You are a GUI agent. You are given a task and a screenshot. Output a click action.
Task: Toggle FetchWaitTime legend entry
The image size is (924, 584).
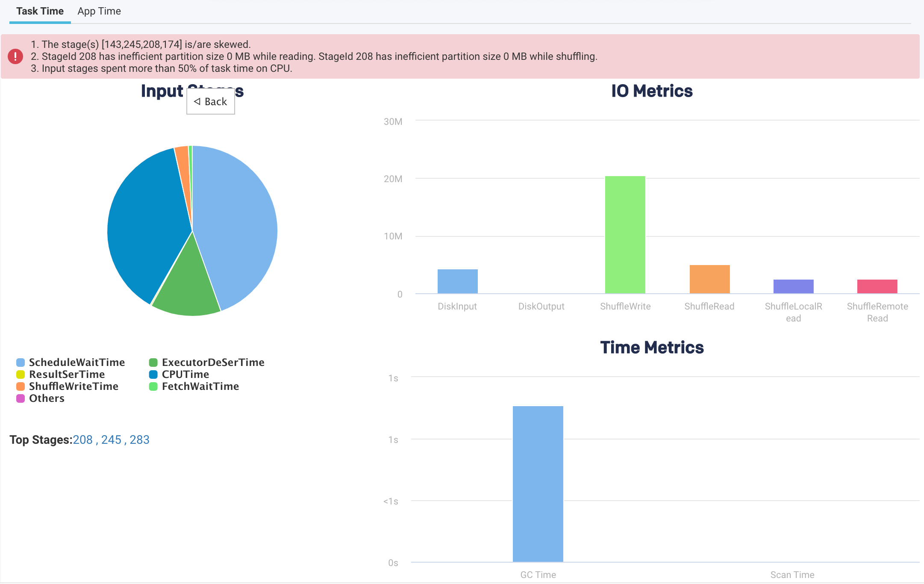pos(200,386)
